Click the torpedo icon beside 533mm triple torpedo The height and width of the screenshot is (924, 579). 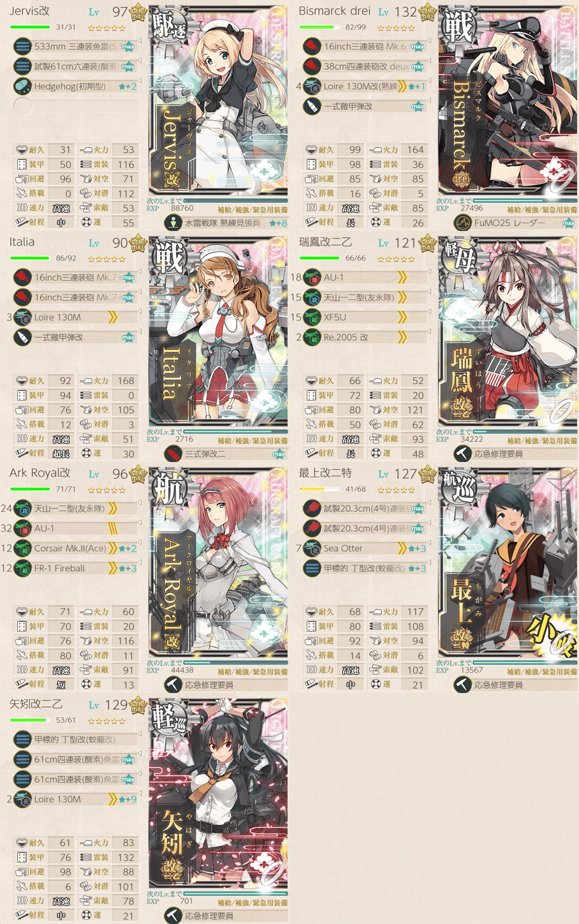click(22, 47)
